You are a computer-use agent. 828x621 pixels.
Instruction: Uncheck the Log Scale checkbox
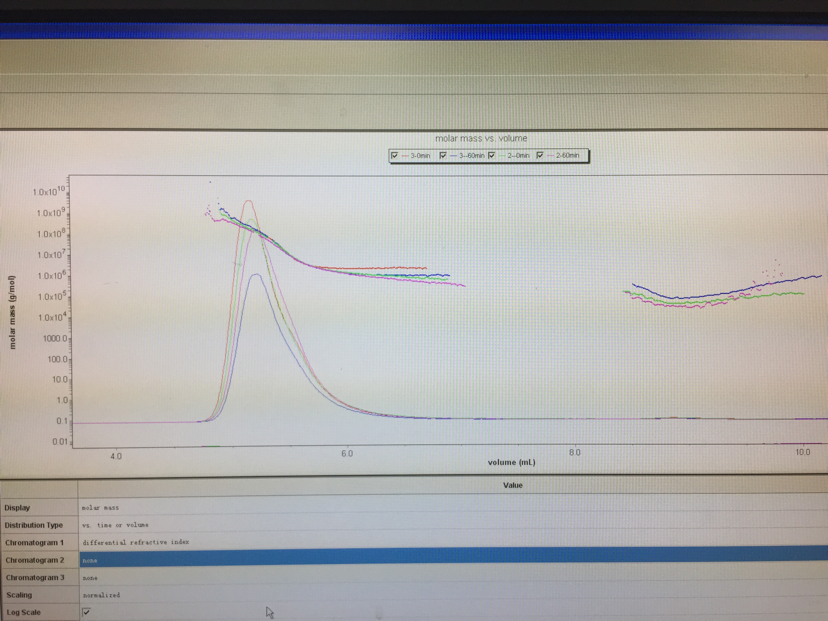click(x=87, y=612)
